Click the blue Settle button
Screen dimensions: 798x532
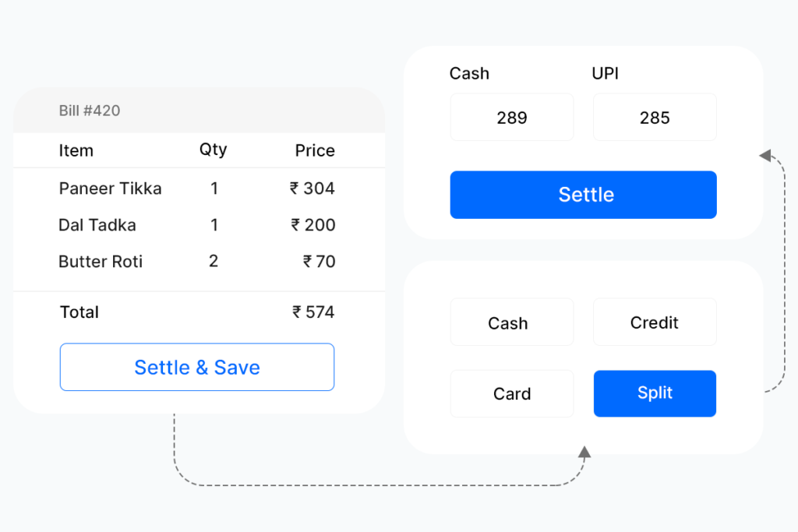tap(583, 195)
